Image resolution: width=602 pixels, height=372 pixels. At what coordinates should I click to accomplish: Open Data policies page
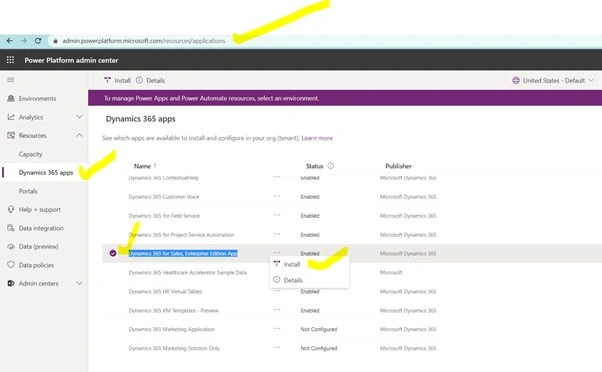point(36,265)
